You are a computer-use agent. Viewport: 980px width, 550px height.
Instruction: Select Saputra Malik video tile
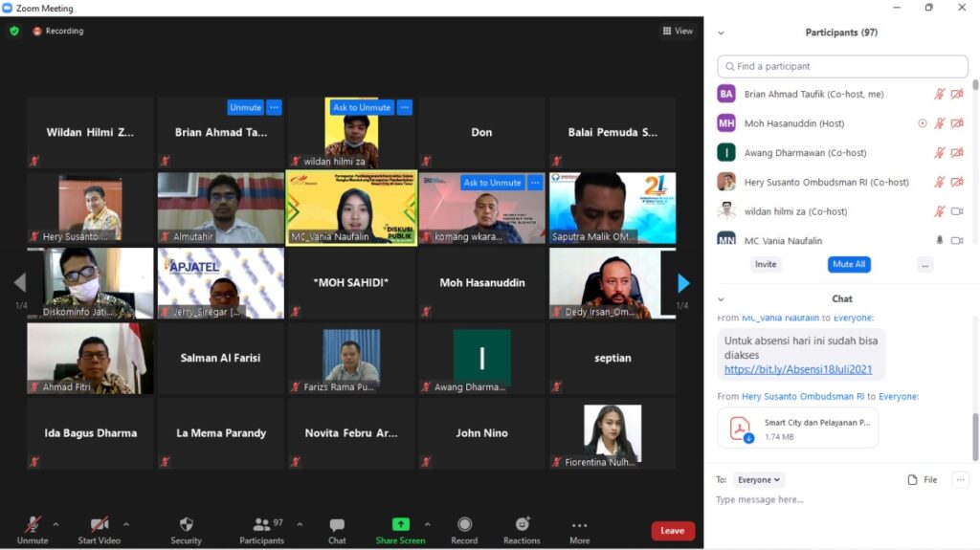point(612,209)
